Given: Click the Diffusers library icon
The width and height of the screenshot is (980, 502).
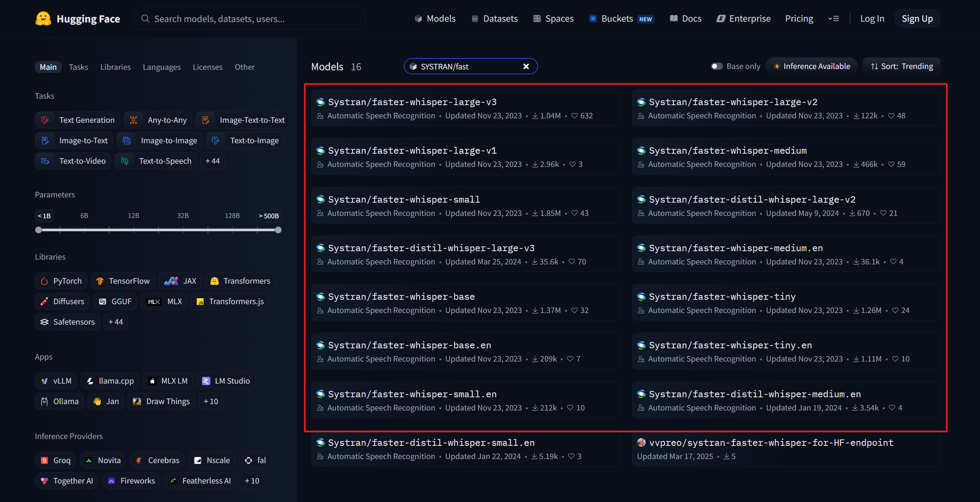Looking at the screenshot, I should (x=45, y=301).
